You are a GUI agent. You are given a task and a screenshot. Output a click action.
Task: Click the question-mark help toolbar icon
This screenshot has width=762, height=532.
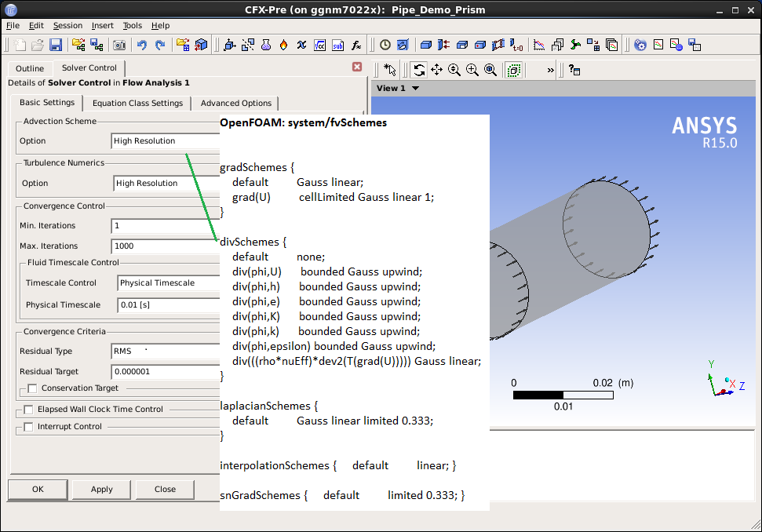point(574,70)
